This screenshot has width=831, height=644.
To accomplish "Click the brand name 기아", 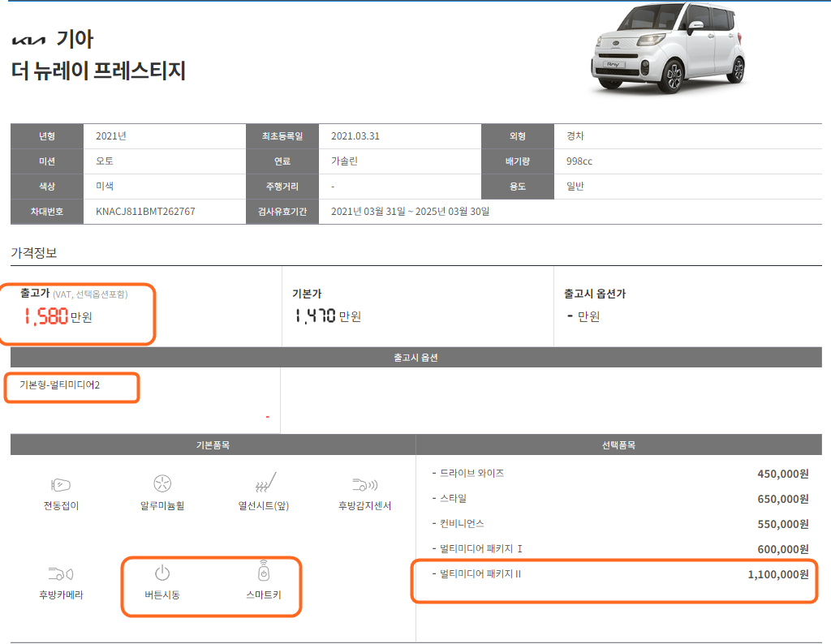I will [x=75, y=39].
